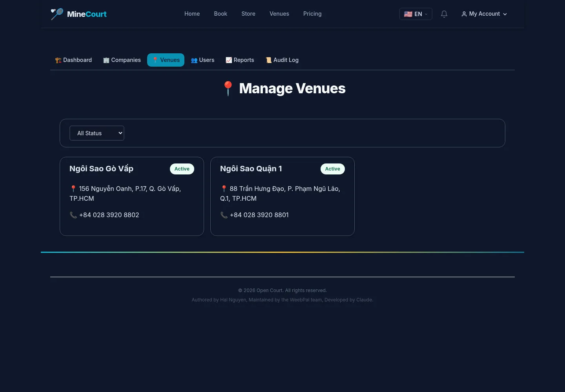Click the Authored by Hai Nguyen footer line
The image size is (565, 392).
(282, 300)
